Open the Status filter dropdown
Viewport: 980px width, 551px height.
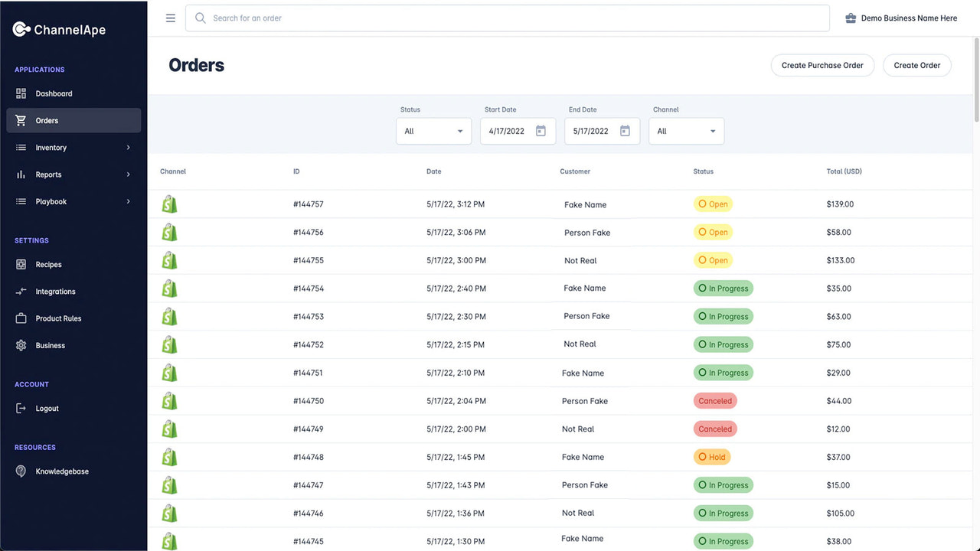[433, 131]
